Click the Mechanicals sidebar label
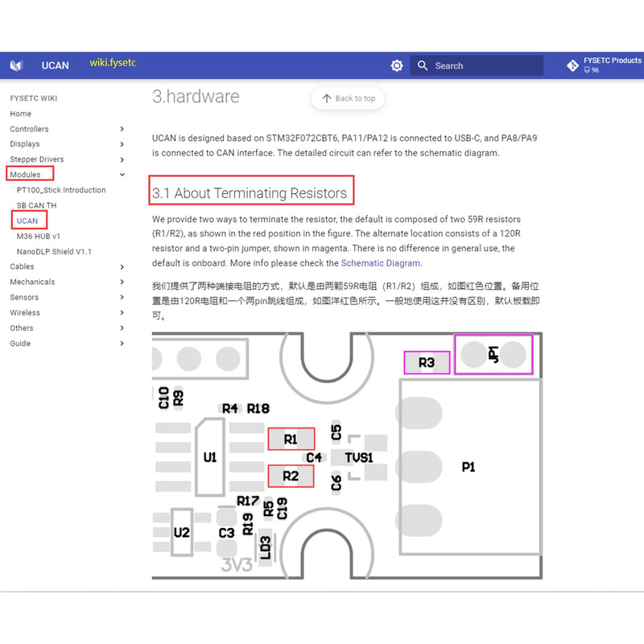This screenshot has width=644, height=644. (32, 282)
